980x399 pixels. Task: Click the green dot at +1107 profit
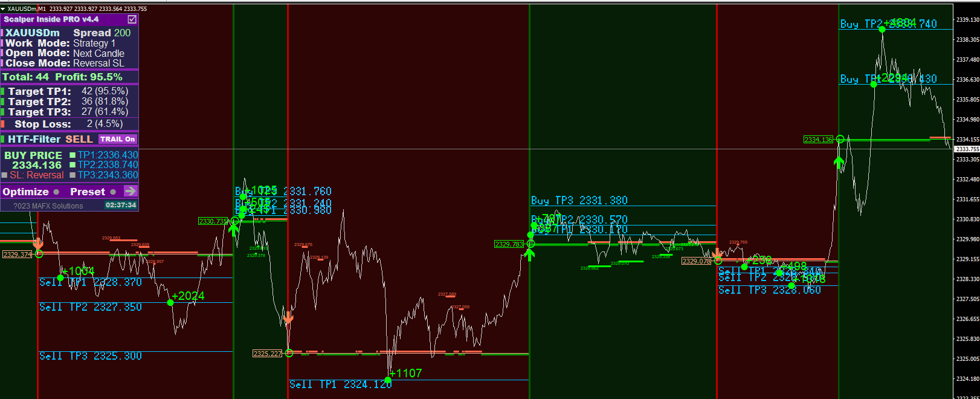pos(388,380)
